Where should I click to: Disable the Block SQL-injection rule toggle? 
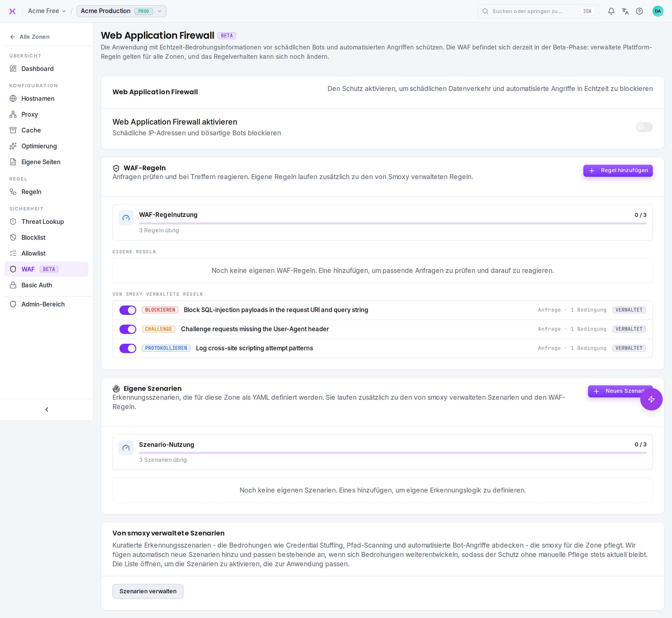pyautogui.click(x=127, y=310)
